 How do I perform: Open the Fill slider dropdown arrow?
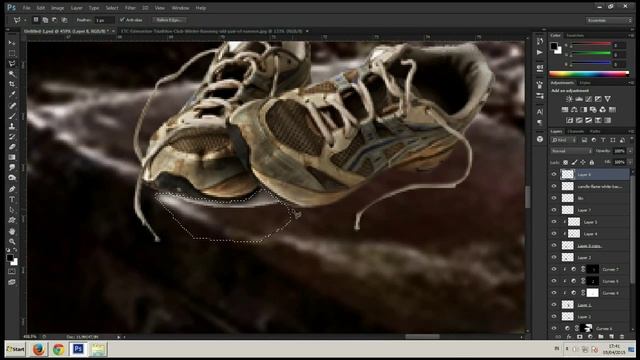click(630, 162)
